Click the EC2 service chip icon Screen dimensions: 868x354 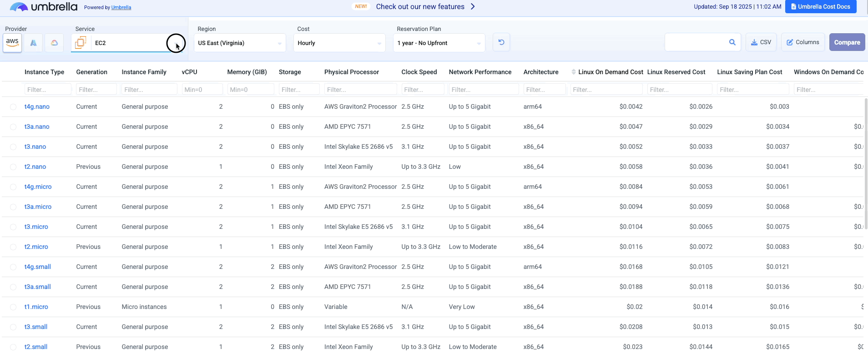(x=81, y=43)
